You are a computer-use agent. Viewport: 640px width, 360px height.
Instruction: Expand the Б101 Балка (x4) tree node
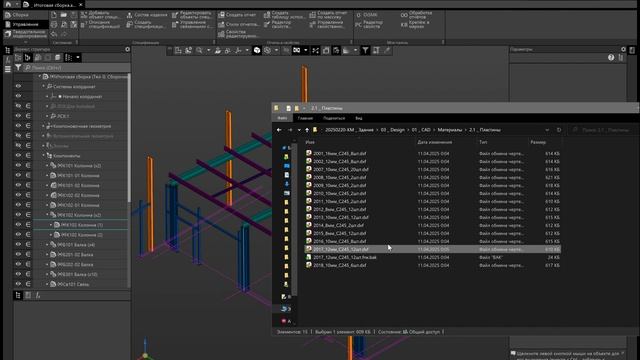47,244
